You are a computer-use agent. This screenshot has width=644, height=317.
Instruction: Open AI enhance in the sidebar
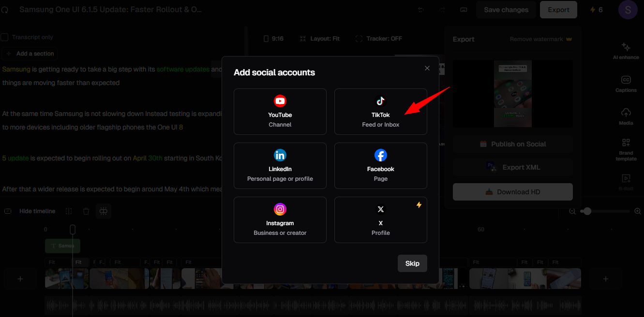click(x=626, y=51)
